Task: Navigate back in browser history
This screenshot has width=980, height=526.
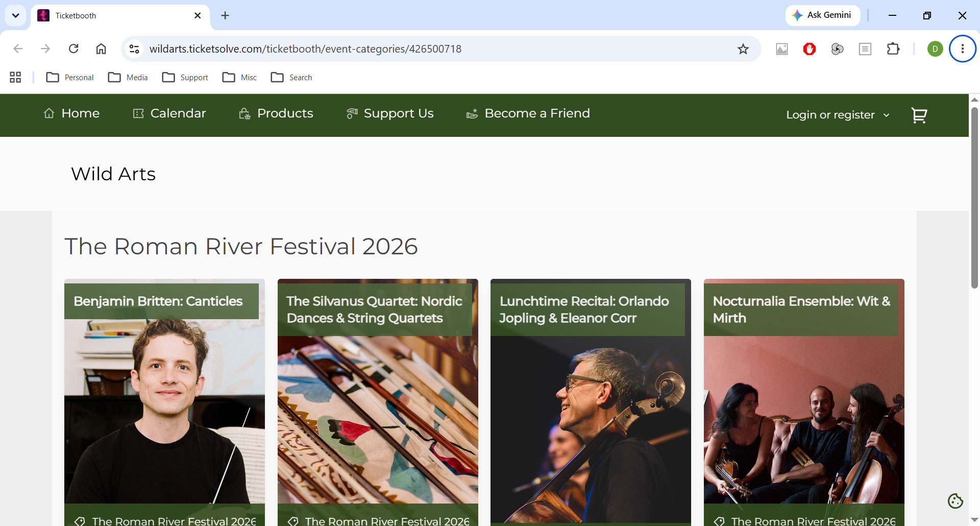Action: pos(18,49)
